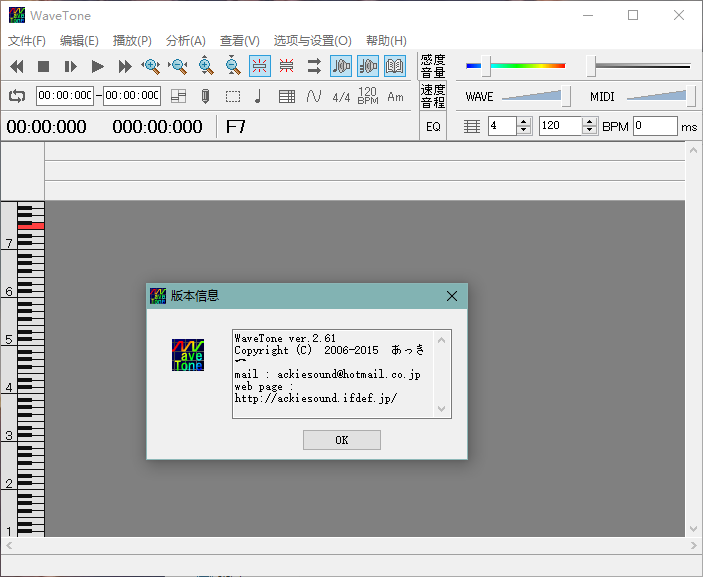Open the 选项与设置(O) menu
The width and height of the screenshot is (703, 577).
click(x=312, y=41)
